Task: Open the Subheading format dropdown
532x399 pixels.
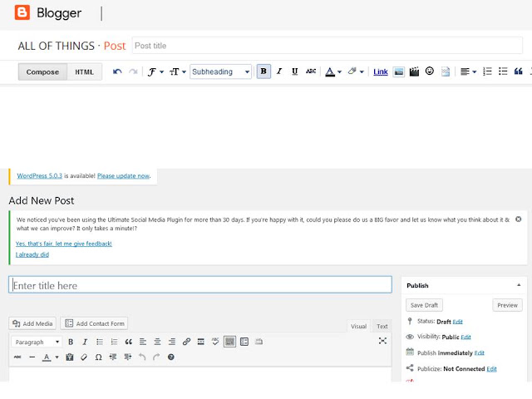Action: [220, 71]
